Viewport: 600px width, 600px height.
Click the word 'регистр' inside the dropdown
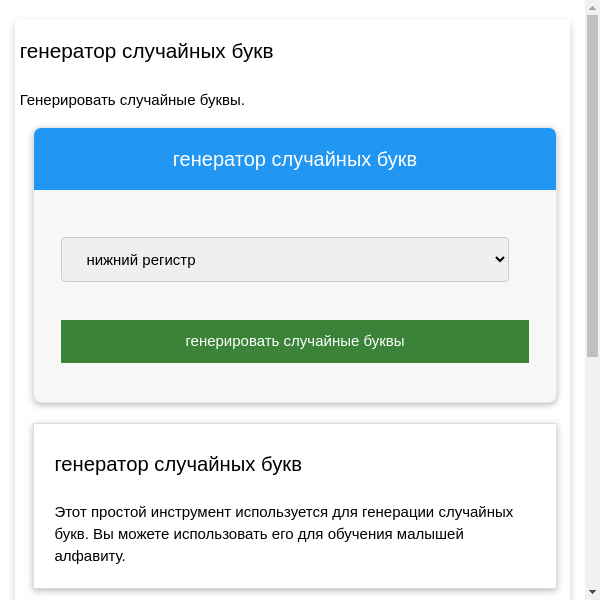point(168,260)
